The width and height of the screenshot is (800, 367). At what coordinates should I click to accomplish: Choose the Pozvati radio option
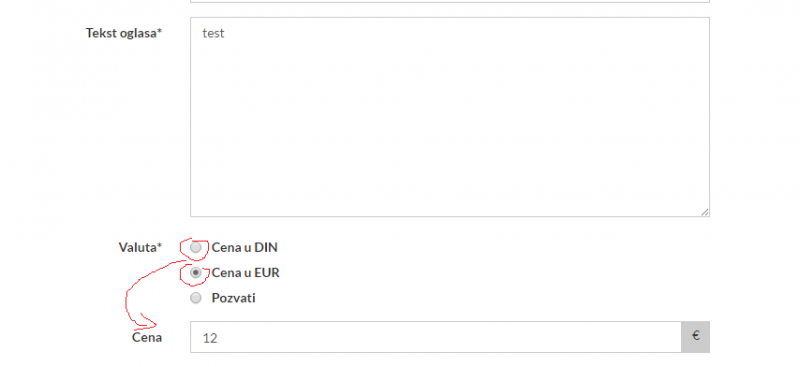click(x=196, y=298)
